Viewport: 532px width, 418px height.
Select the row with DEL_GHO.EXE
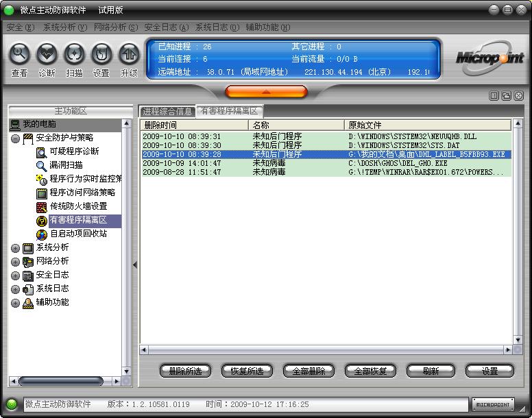click(326, 163)
